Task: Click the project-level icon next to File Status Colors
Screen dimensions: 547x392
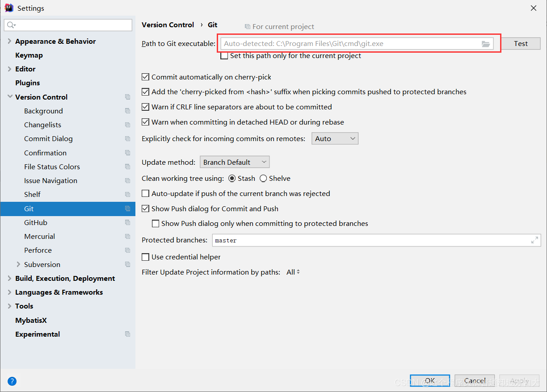Action: point(127,167)
